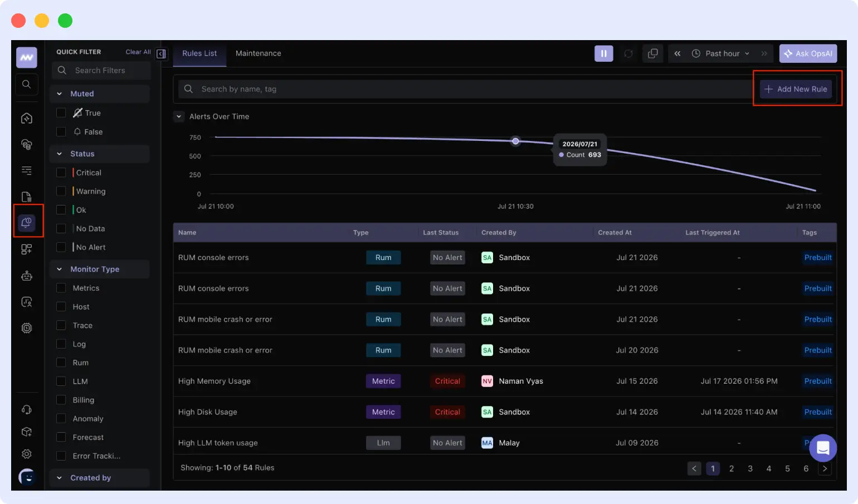Check the Metrics monitor type checkbox
This screenshot has height=504, width=858.
pos(61,288)
